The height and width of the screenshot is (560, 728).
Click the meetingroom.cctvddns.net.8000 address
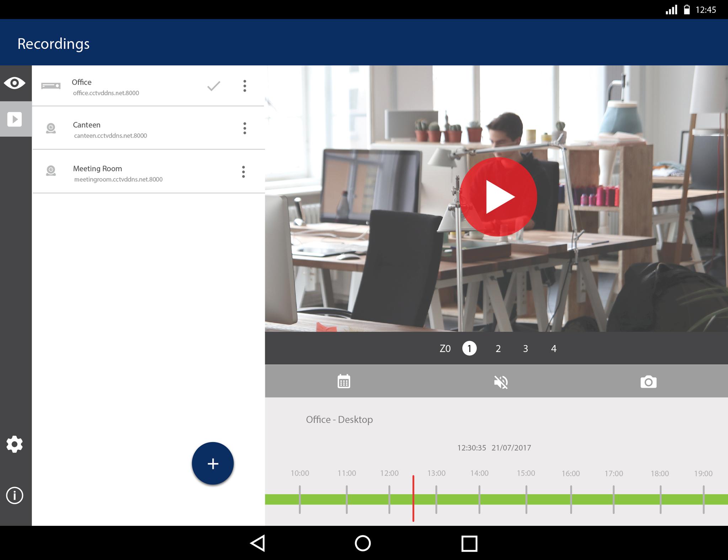pyautogui.click(x=118, y=179)
